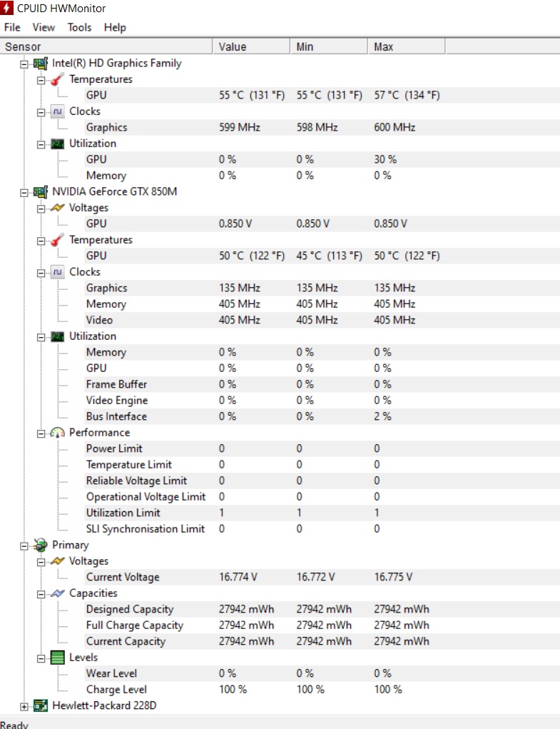The image size is (560, 729).
Task: Expand the Hewlett-Packard 228D node
Action: pyautogui.click(x=24, y=707)
